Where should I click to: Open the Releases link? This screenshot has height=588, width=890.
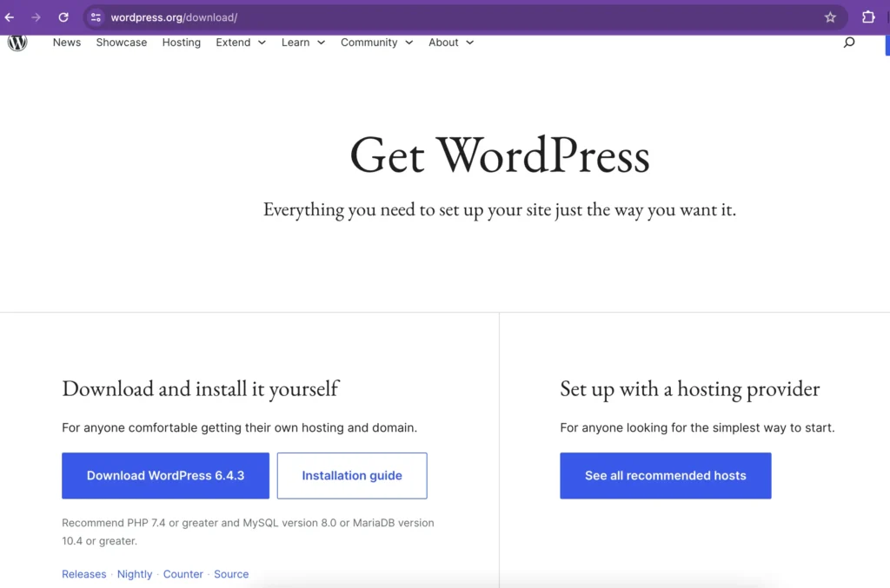[84, 574]
